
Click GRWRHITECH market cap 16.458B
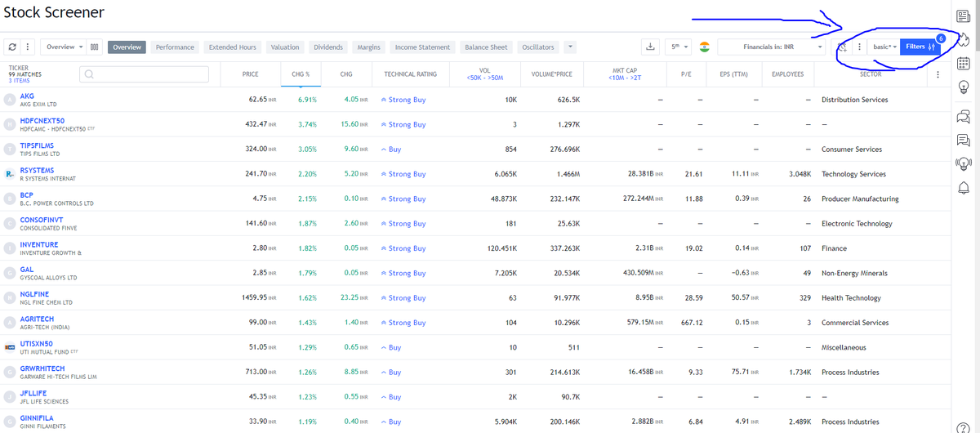pyautogui.click(x=645, y=373)
